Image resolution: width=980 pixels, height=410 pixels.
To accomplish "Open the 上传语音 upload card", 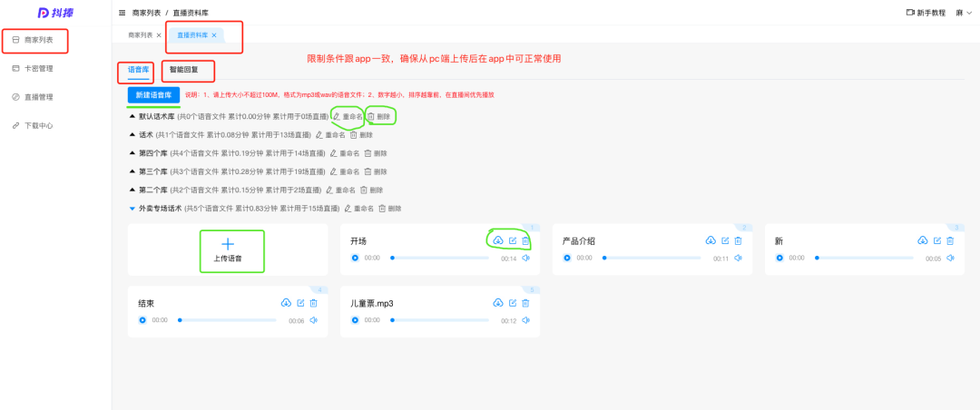I will (228, 250).
